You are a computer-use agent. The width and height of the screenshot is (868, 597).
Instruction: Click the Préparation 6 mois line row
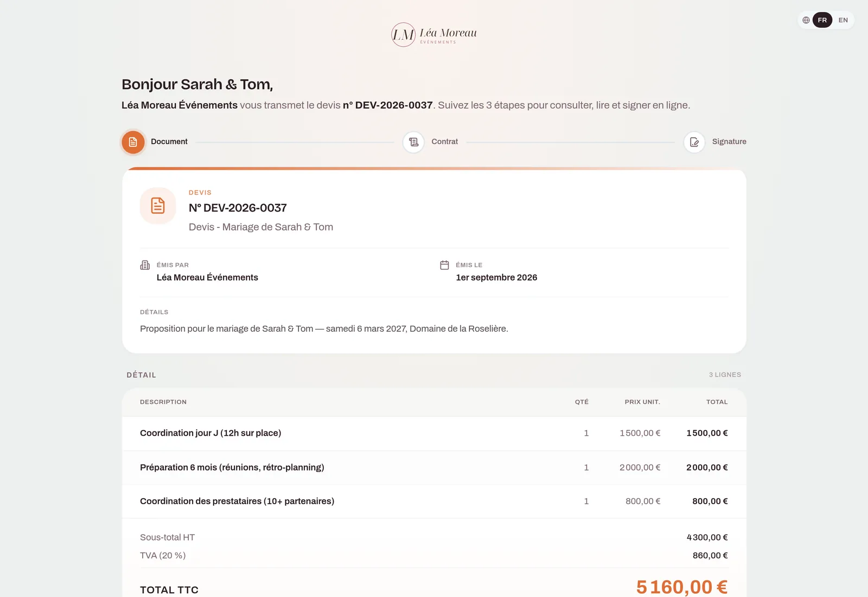coord(434,467)
